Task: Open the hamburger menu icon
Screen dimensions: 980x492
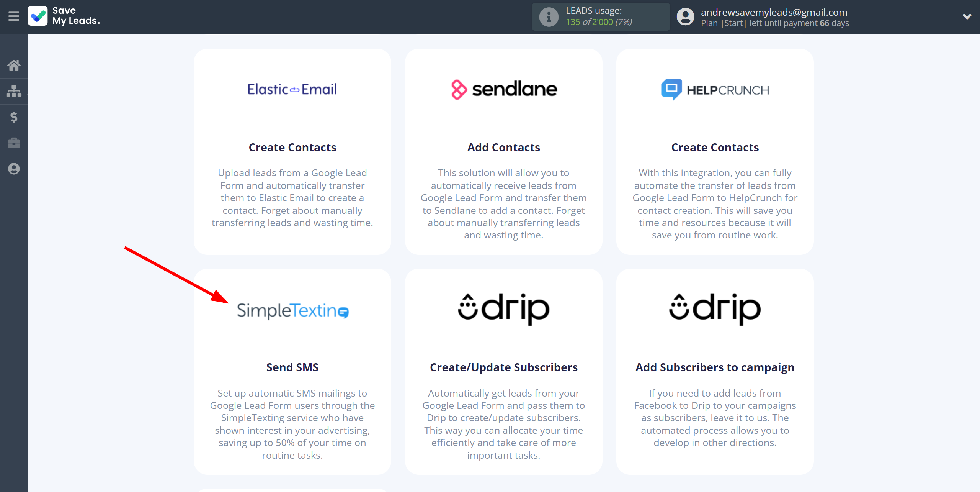Action: tap(14, 16)
